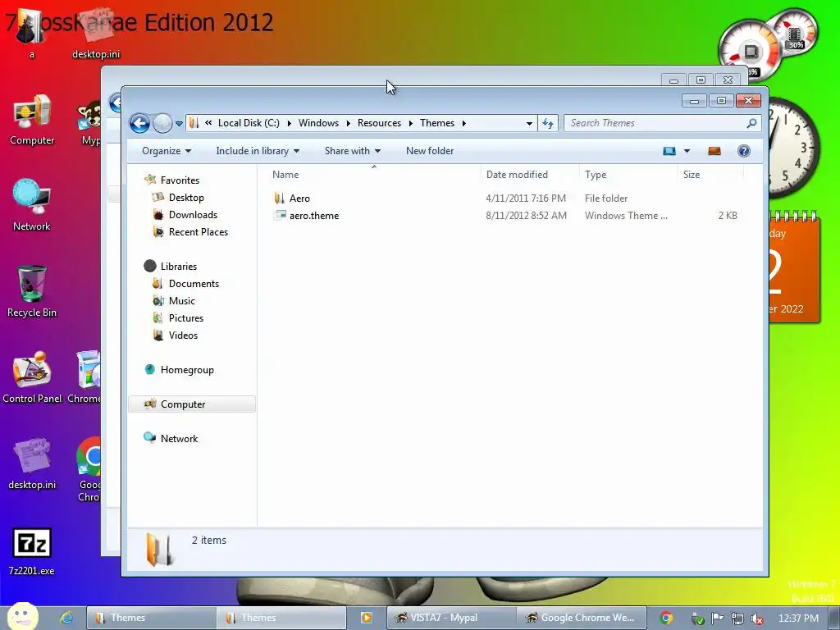Switch to the first Themes taskbar button

click(151, 618)
